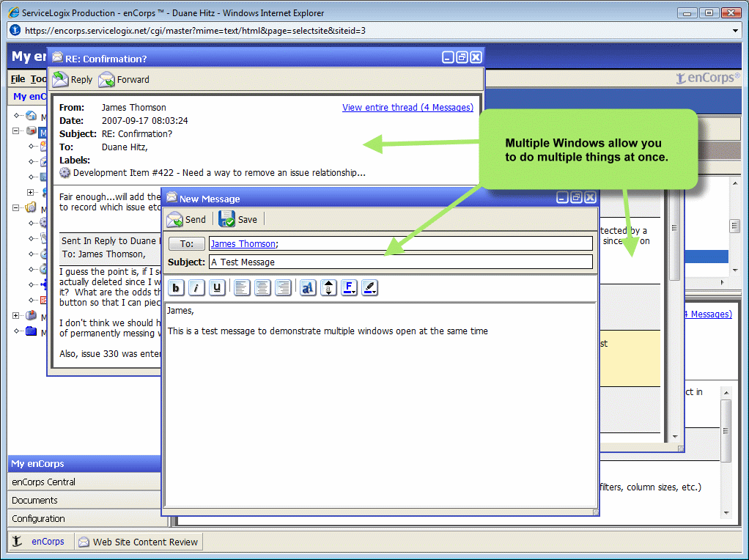Select the flagged mailbox icon in the tree
The image size is (749, 560).
click(31, 315)
